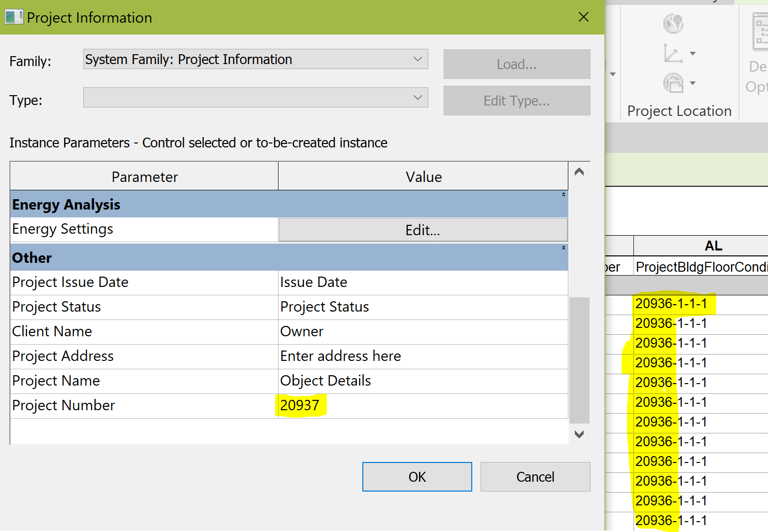Collapse the Other parameter section using its chevron
The image size is (768, 532).
tap(562, 247)
